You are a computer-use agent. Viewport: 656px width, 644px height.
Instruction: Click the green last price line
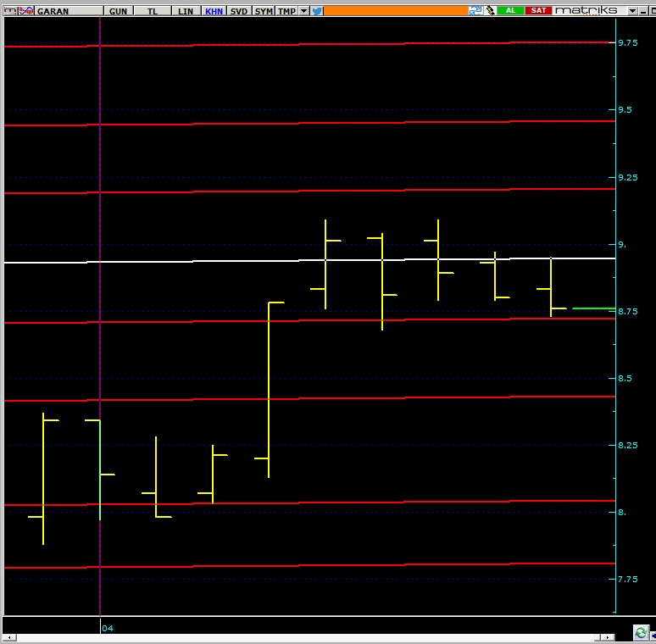pyautogui.click(x=593, y=308)
